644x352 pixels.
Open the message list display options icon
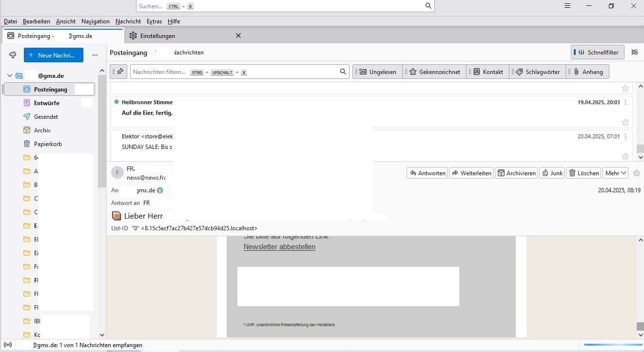point(634,52)
